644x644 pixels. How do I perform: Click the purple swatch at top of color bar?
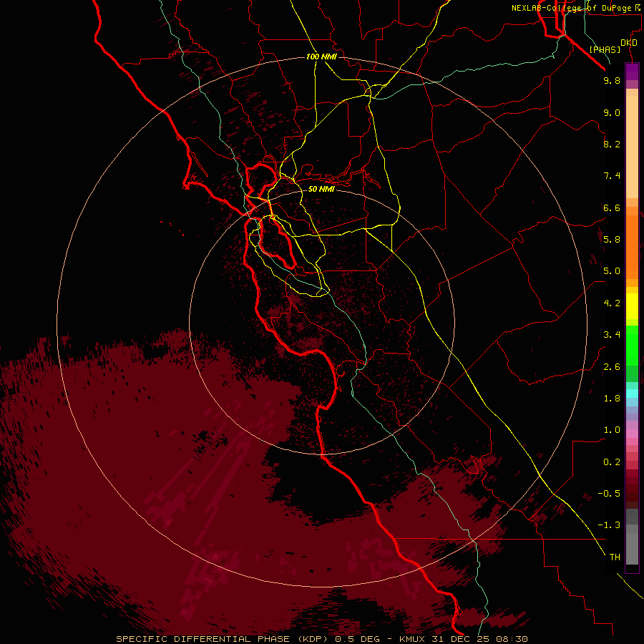coord(632,72)
